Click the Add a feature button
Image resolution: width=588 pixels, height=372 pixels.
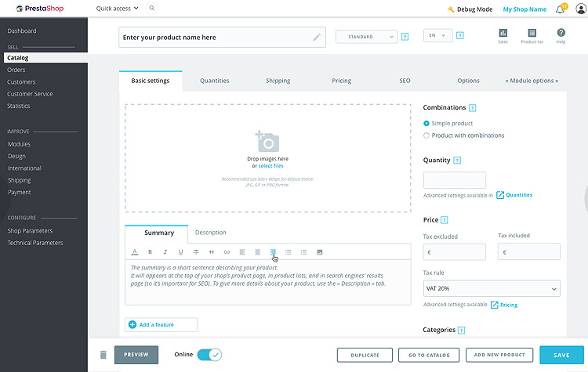point(162,325)
